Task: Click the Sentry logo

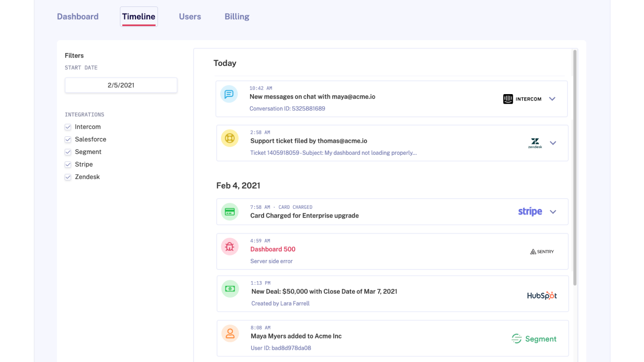Action: (542, 252)
